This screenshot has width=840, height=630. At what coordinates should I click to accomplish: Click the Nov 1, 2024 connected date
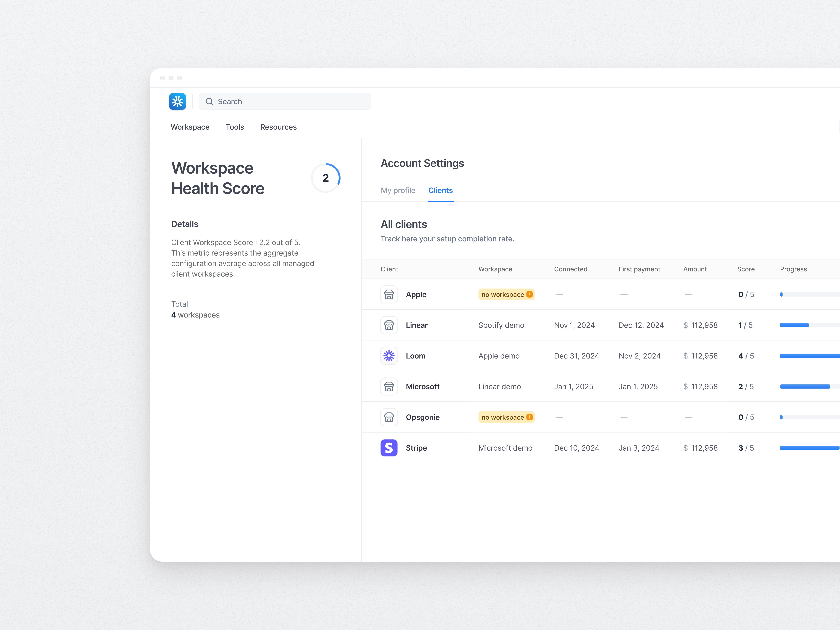574,325
